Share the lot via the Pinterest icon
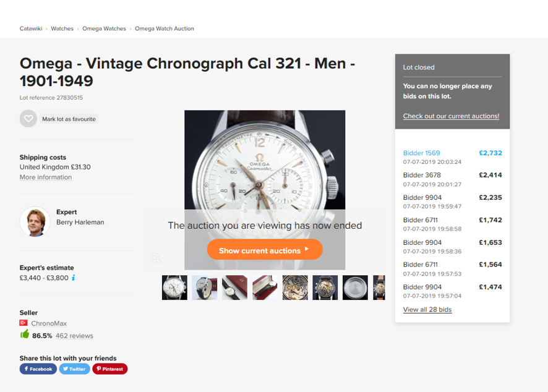The image size is (548, 392). (109, 369)
